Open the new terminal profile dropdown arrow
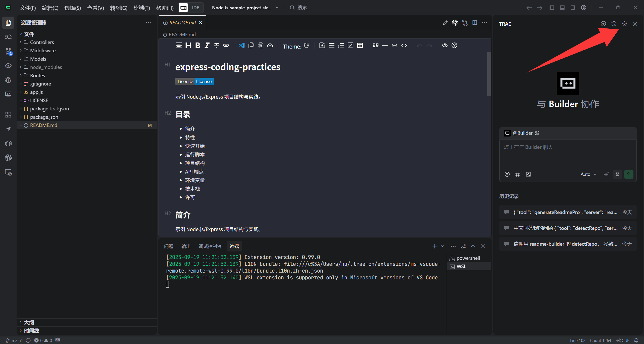The image size is (644, 344). tap(442, 246)
